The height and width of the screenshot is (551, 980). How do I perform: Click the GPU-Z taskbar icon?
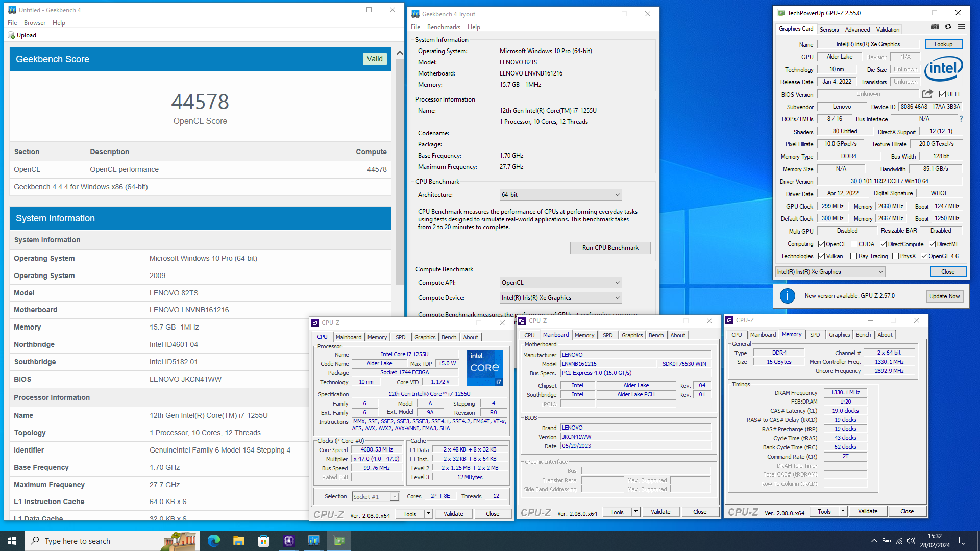point(339,541)
